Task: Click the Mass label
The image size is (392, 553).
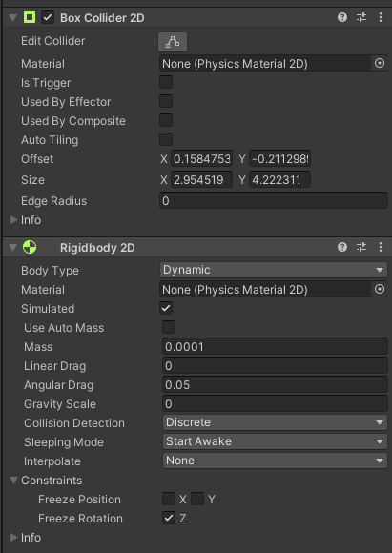Action: click(38, 347)
